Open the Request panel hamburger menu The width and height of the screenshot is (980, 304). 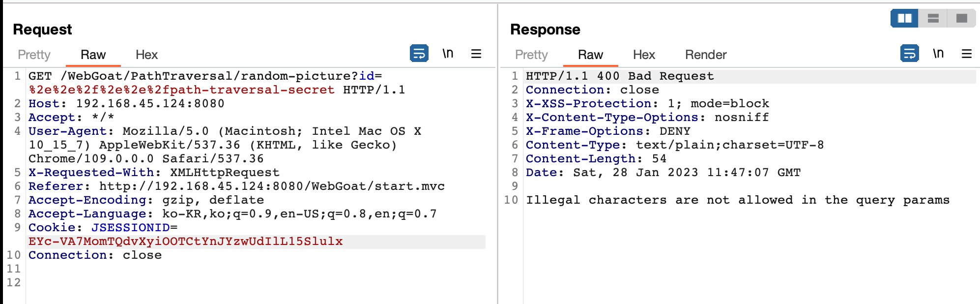pyautogui.click(x=476, y=54)
